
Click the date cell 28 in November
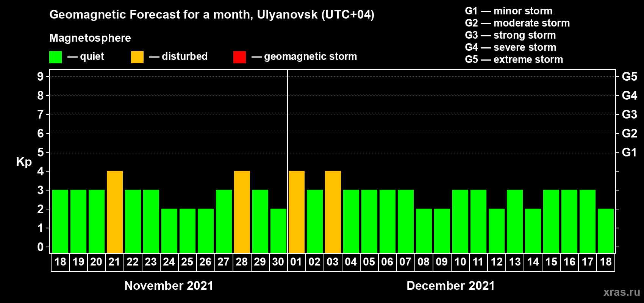(242, 262)
